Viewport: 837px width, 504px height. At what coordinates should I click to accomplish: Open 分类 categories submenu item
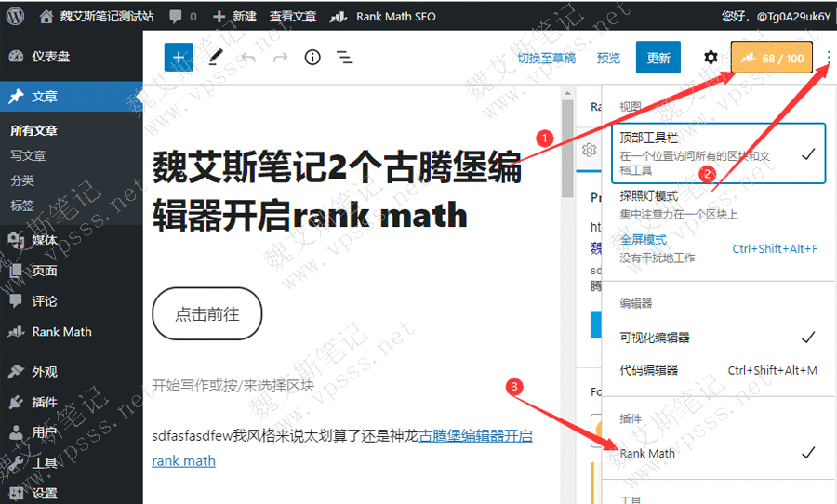22,180
